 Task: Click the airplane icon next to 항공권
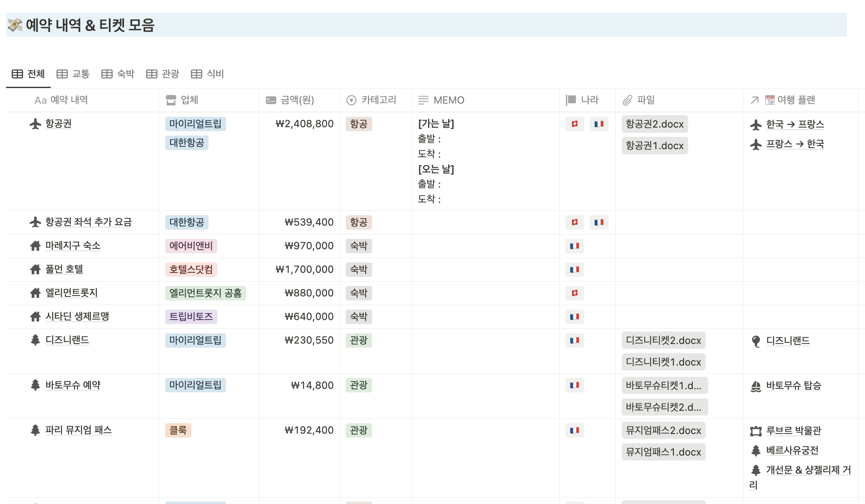point(35,124)
